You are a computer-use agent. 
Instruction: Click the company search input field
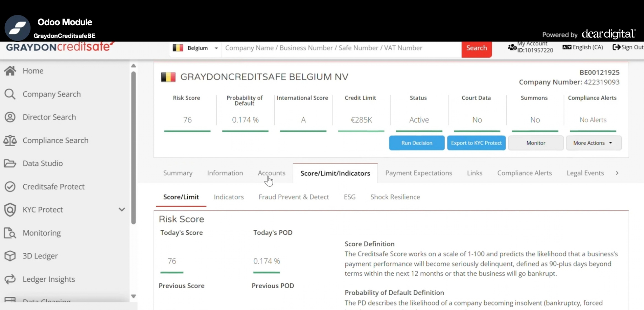(x=341, y=48)
